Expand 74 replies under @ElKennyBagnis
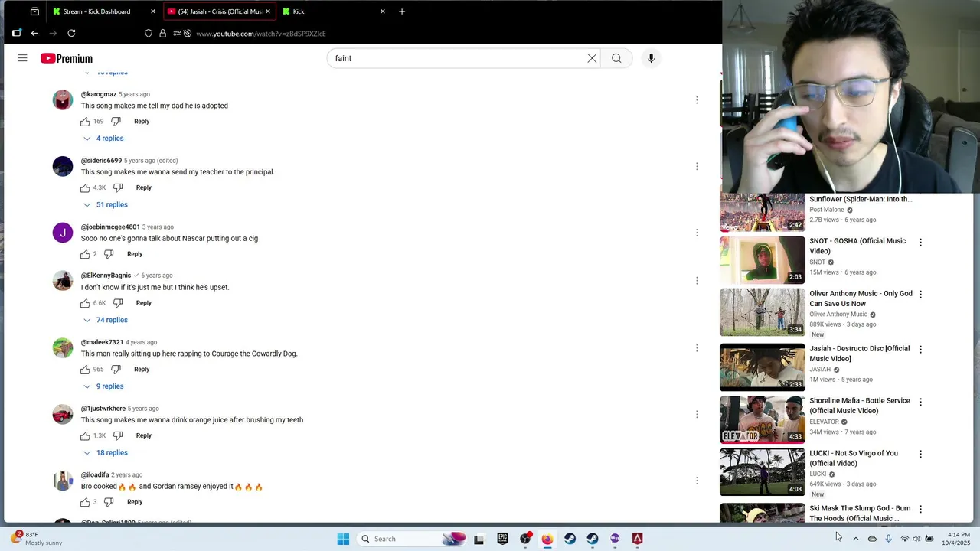980x551 pixels. coord(106,320)
